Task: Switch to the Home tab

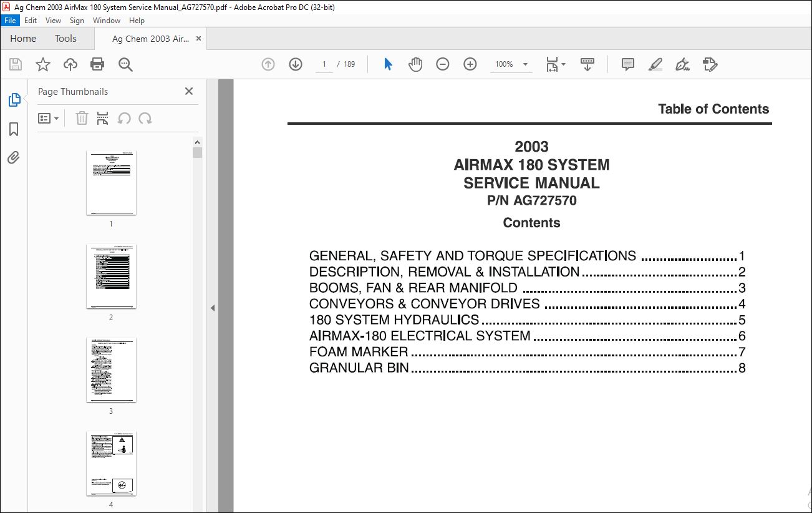Action: 23,39
